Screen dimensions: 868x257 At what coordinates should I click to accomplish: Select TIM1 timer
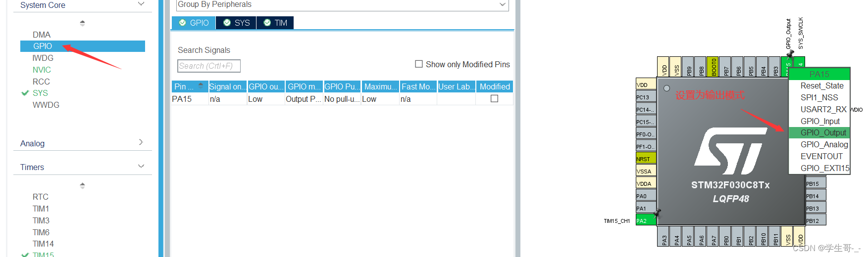click(41, 209)
